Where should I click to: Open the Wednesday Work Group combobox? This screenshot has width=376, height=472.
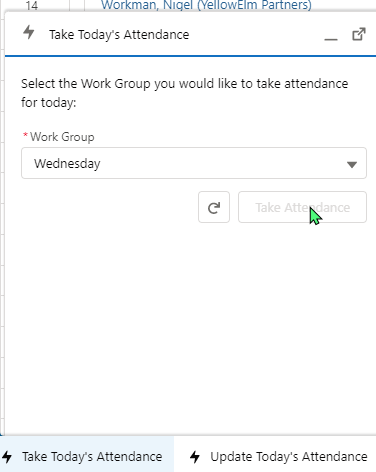tap(194, 163)
